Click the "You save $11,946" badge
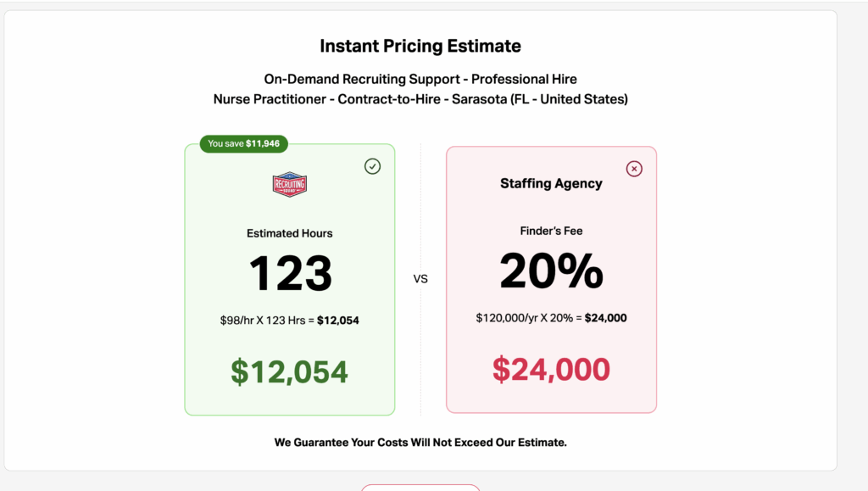 (244, 144)
